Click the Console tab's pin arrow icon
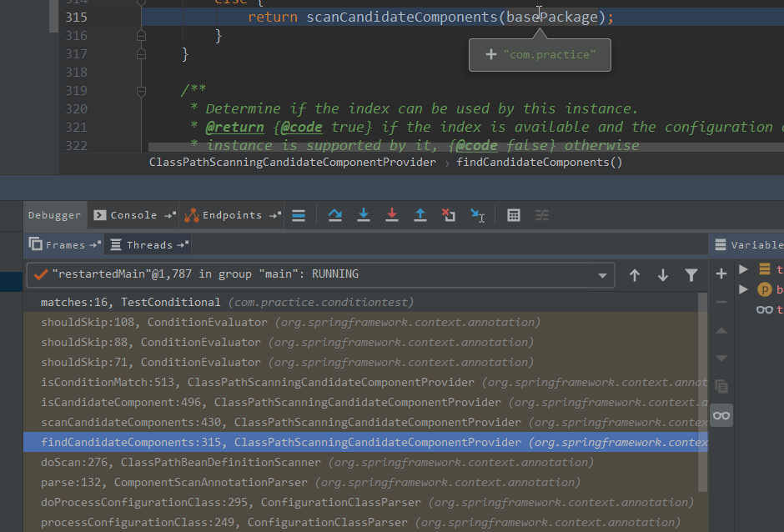Viewport: 784px width, 532px height. (x=170, y=215)
